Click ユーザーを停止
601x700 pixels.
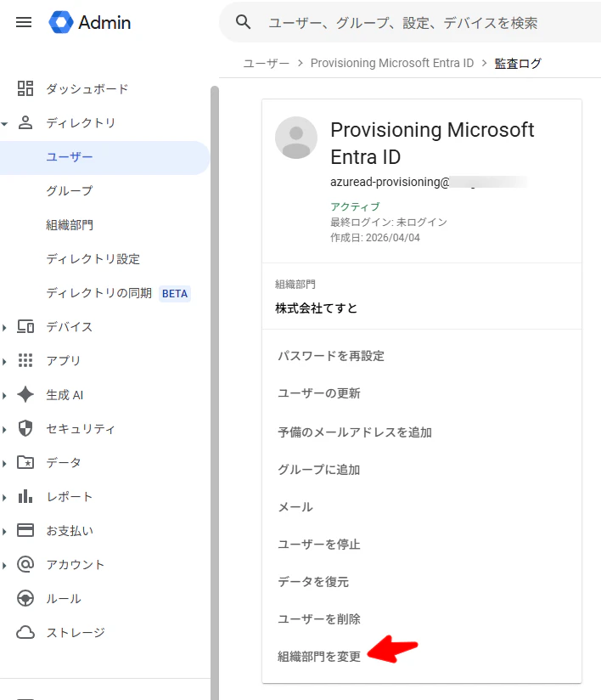click(x=319, y=545)
